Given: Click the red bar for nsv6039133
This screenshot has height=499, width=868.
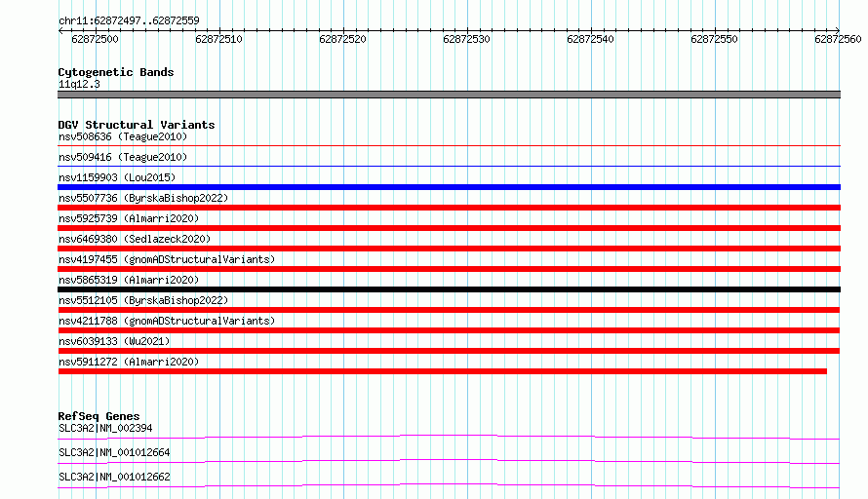Looking at the screenshot, I should pos(449,351).
